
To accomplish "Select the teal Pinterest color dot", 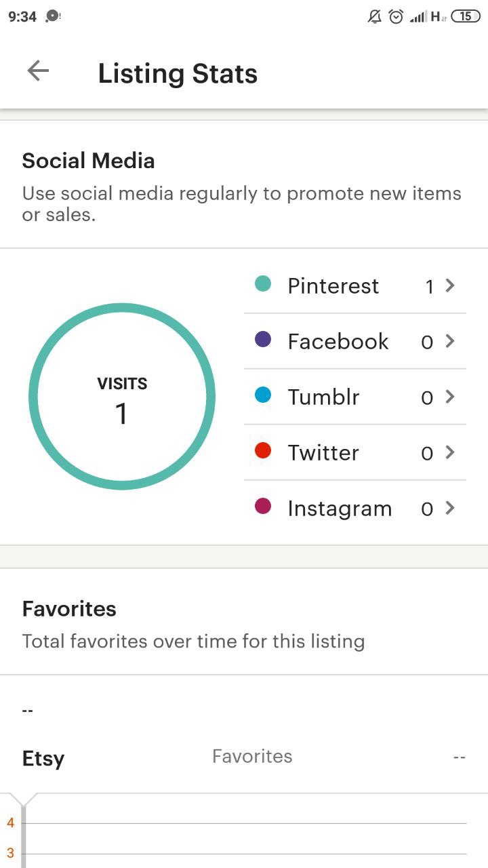I will (x=263, y=284).
